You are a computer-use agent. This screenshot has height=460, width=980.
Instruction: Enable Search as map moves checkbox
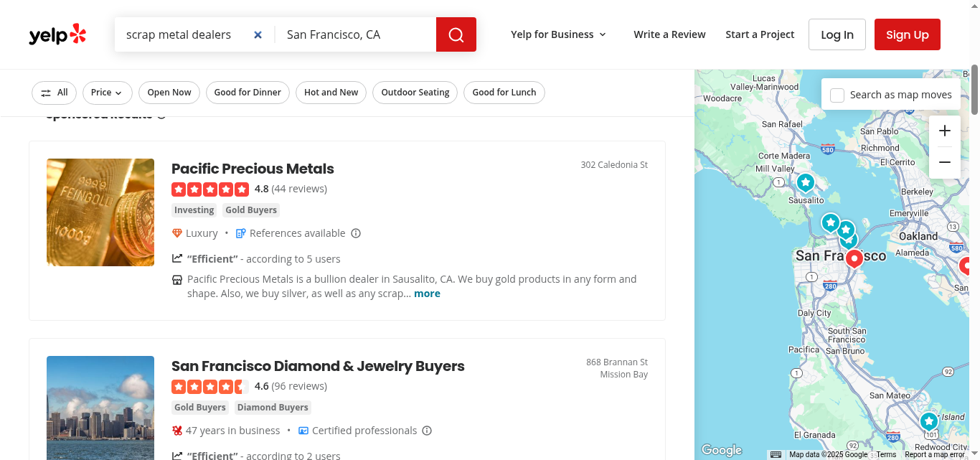coord(837,95)
